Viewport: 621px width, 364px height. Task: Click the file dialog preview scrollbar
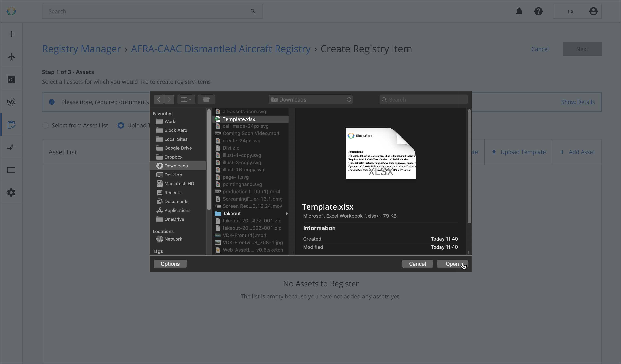pos(469,166)
